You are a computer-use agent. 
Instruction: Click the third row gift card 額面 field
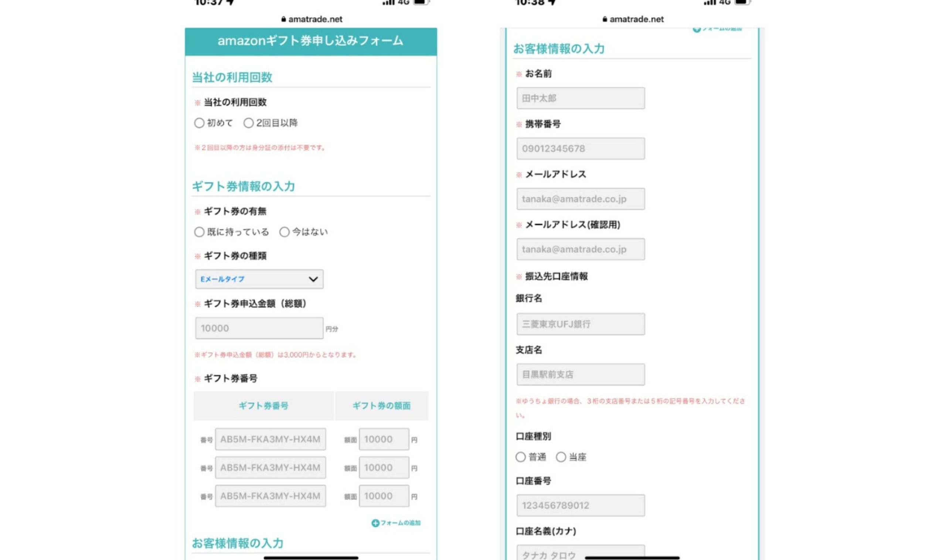pos(384,496)
